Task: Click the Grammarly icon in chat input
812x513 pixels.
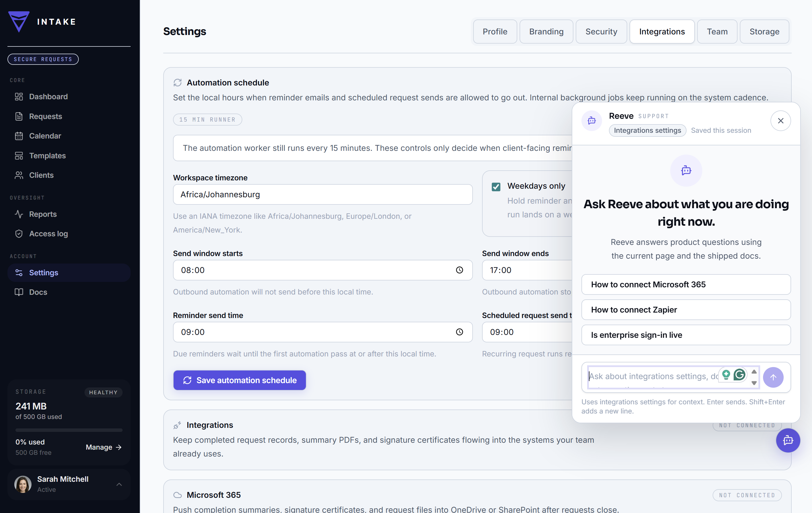Action: pyautogui.click(x=739, y=374)
